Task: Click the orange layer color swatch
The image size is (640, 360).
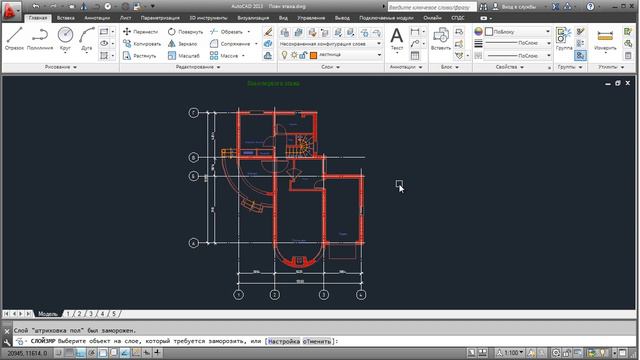Action: pyautogui.click(x=313, y=56)
